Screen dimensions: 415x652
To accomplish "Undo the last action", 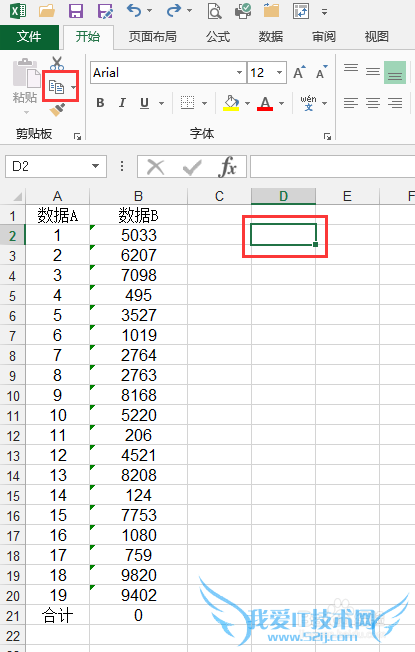I will (x=134, y=10).
